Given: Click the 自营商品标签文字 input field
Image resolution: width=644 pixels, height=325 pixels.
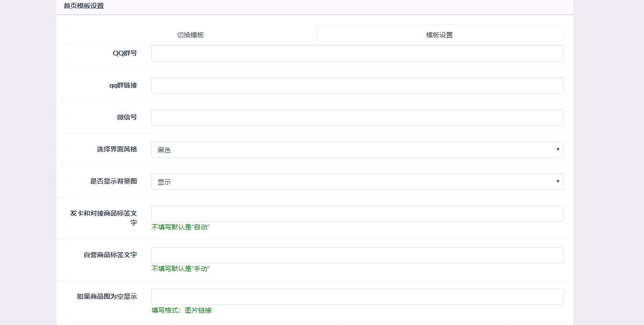Looking at the screenshot, I should pos(357,255).
